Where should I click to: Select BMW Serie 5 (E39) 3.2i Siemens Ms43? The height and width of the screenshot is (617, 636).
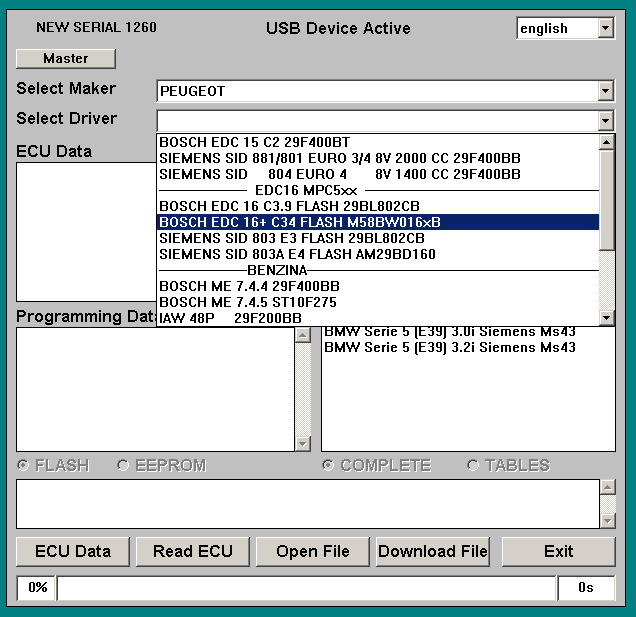(x=450, y=347)
